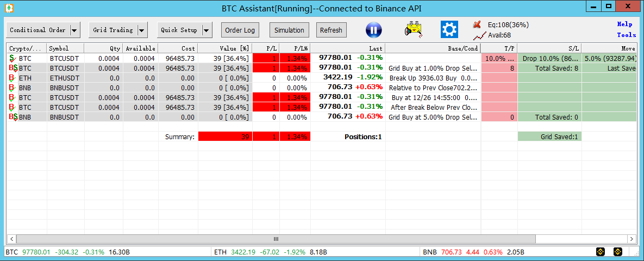Sort by the Cost column header

[178, 48]
